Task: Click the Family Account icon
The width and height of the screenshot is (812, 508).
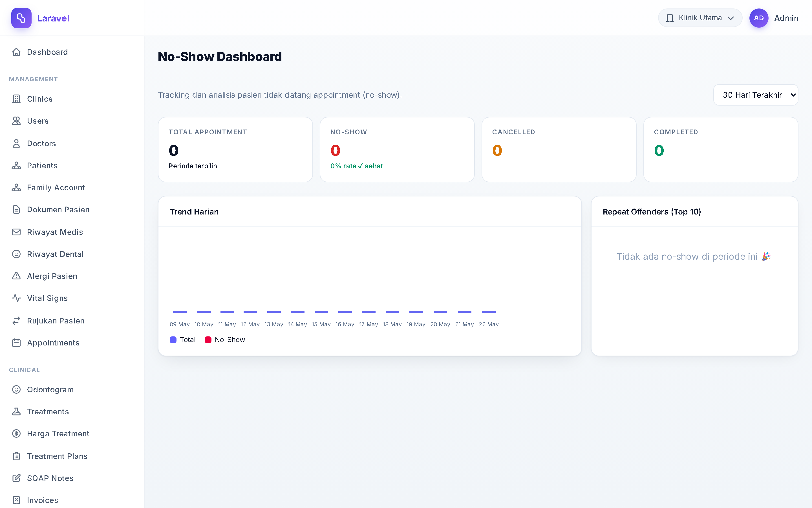Action: (x=16, y=187)
